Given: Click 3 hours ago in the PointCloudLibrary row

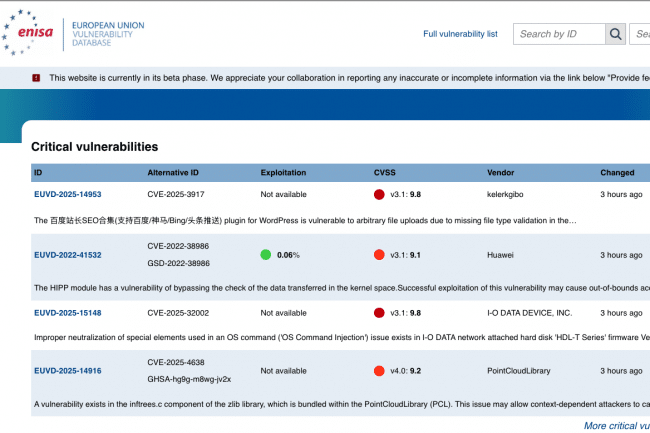Looking at the screenshot, I should pyautogui.click(x=621, y=371).
